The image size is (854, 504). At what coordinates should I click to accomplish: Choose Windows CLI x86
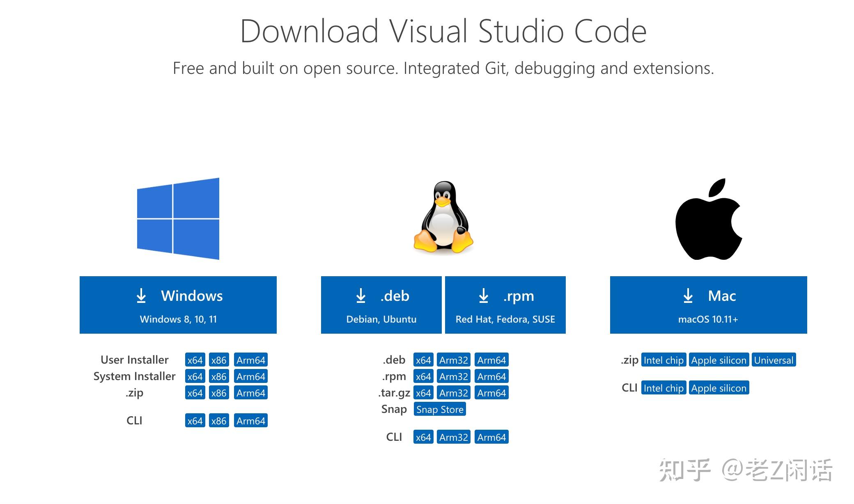coord(219,421)
